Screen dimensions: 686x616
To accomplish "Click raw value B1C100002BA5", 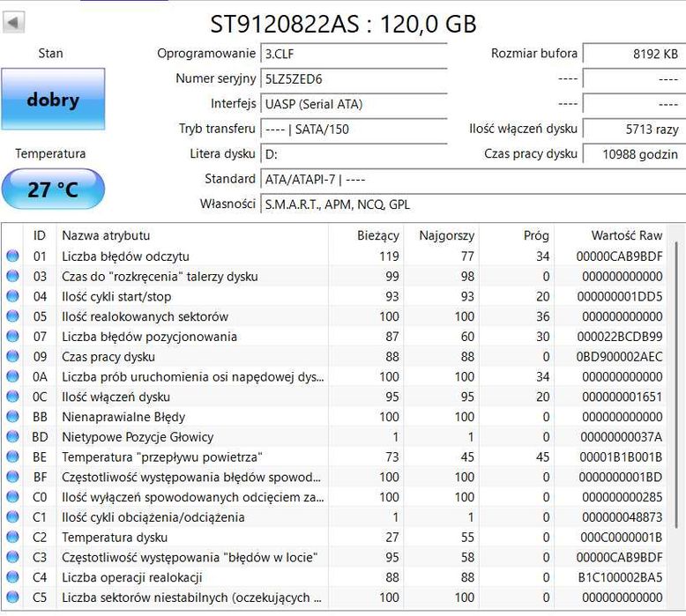I will pos(621,578).
